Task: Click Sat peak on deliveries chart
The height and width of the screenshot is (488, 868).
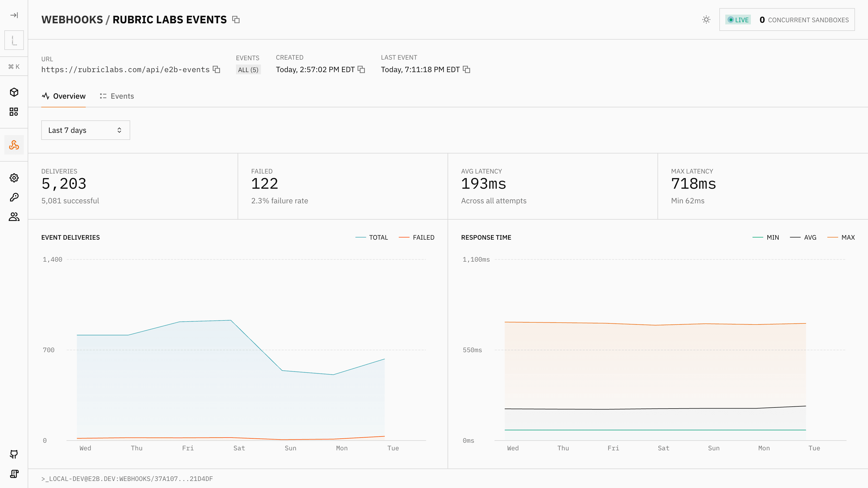Action: [x=231, y=320]
